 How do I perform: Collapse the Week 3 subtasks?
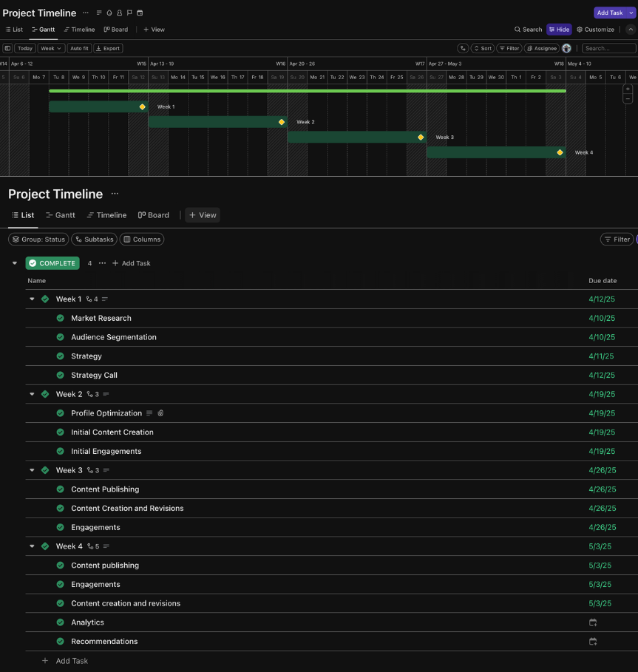click(x=32, y=470)
